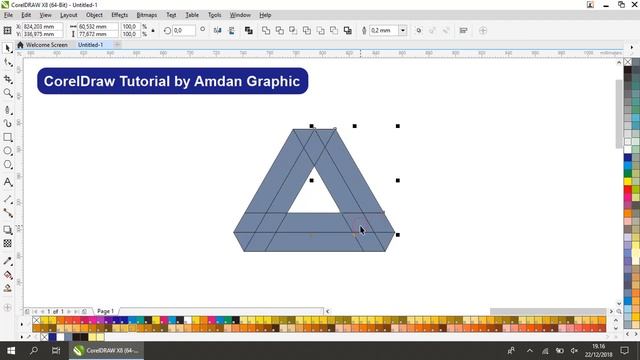Open the Object menu
Image resolution: width=640 pixels, height=360 pixels.
coord(94,15)
